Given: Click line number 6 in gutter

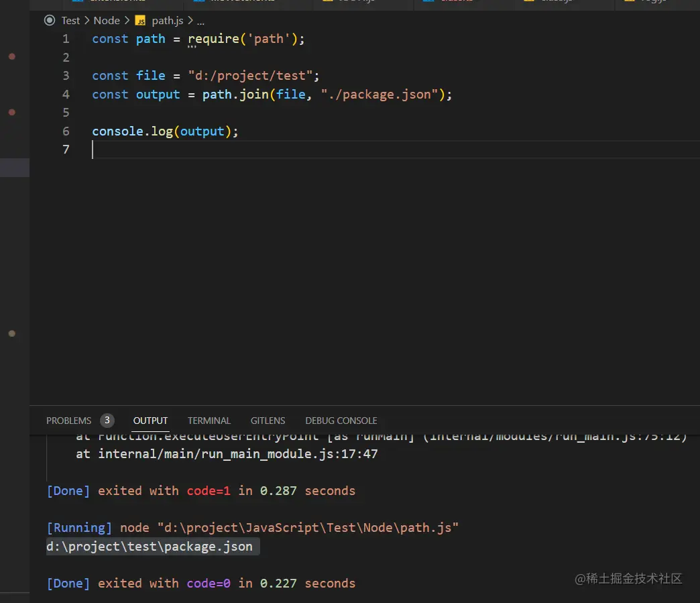Looking at the screenshot, I should [x=66, y=131].
